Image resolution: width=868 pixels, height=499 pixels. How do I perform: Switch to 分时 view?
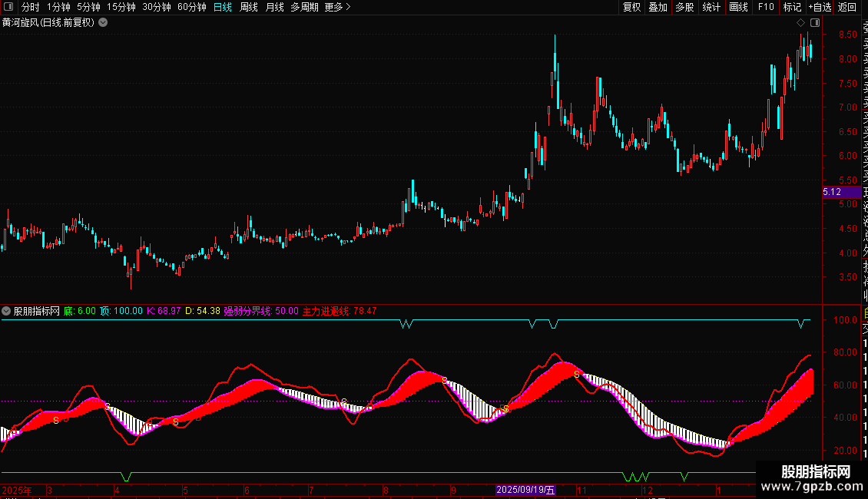(31, 7)
